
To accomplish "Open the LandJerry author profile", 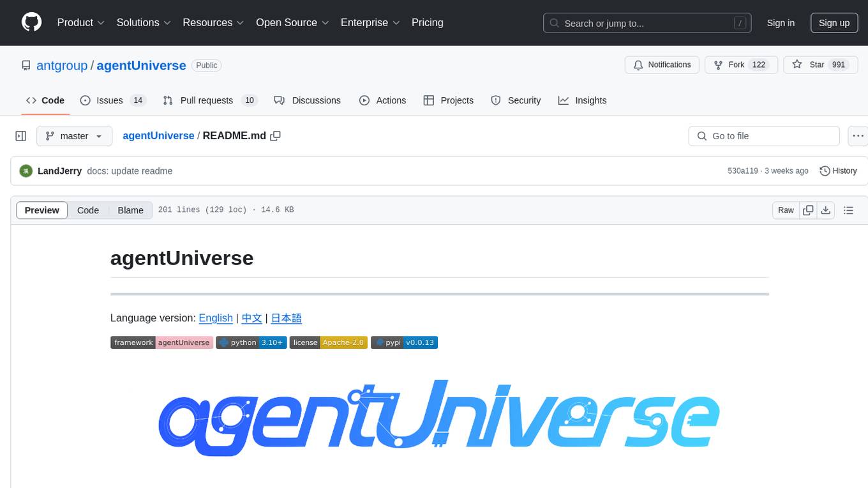I will pos(59,171).
